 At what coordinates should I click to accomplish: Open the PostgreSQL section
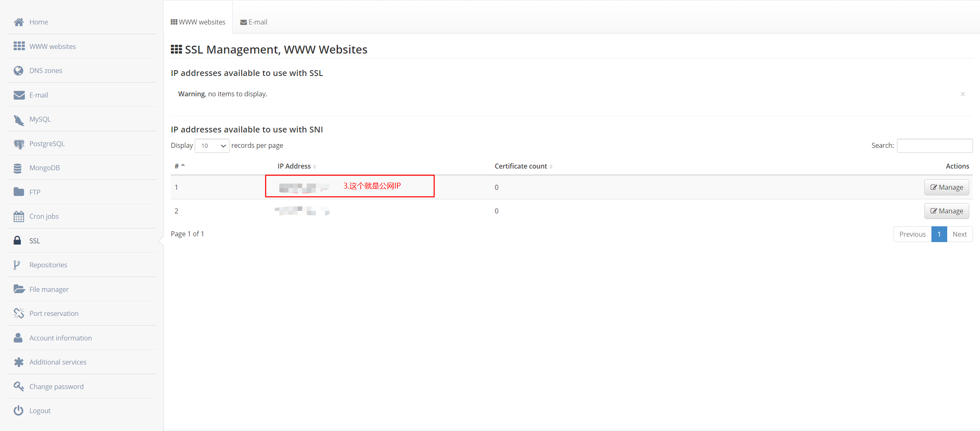point(47,143)
